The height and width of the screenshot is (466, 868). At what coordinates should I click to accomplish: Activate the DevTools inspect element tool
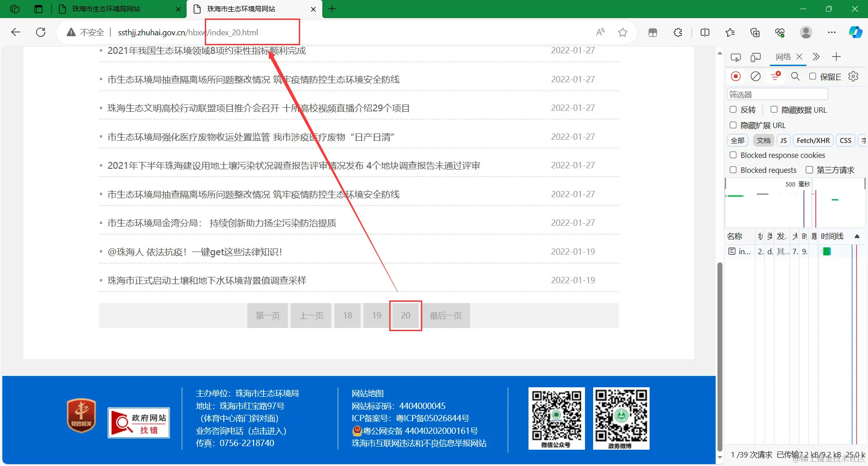(736, 57)
